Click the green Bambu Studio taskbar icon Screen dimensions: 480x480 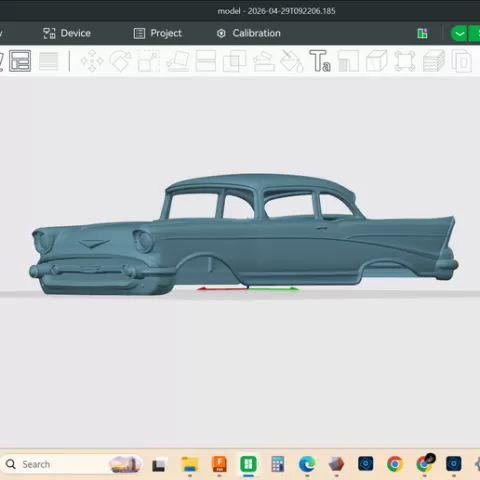(x=248, y=464)
